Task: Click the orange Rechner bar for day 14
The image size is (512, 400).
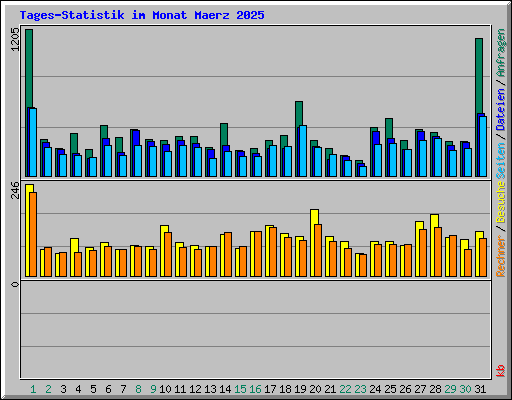Action: pyautogui.click(x=228, y=254)
